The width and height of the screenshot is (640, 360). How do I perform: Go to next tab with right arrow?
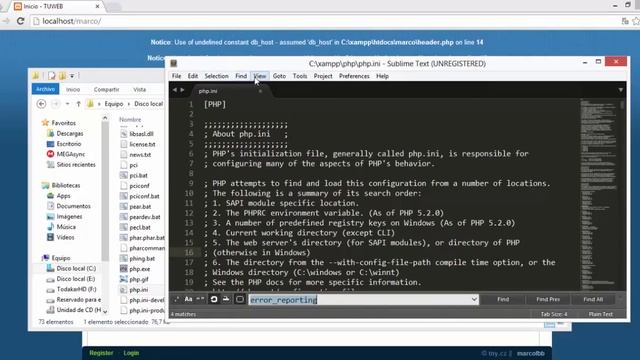pos(182,90)
